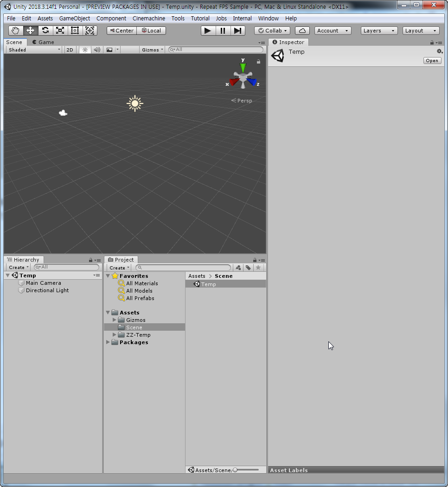Click the Project search field
This screenshot has width=448, height=487.
pos(184,268)
